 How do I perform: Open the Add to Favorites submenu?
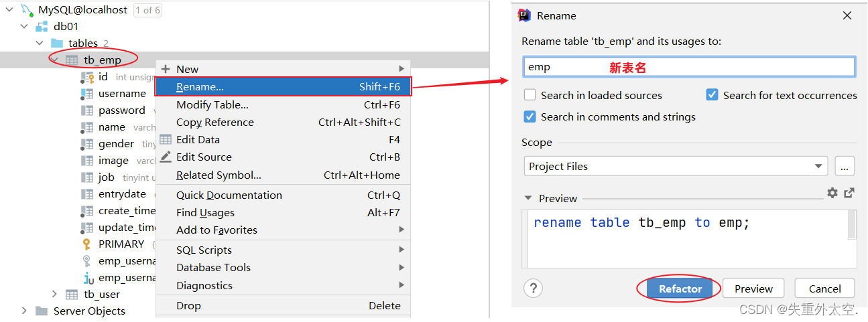[283, 230]
